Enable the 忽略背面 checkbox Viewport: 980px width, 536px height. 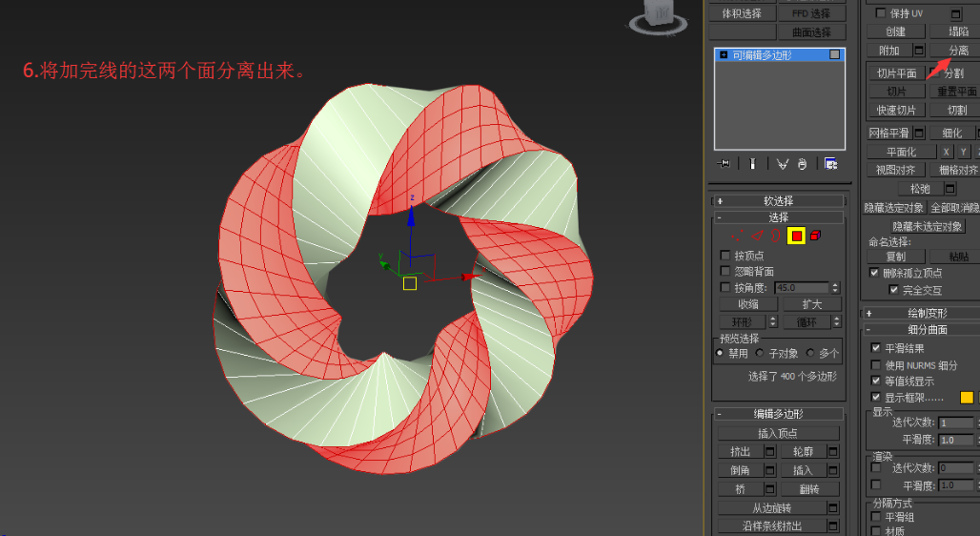pos(725,272)
